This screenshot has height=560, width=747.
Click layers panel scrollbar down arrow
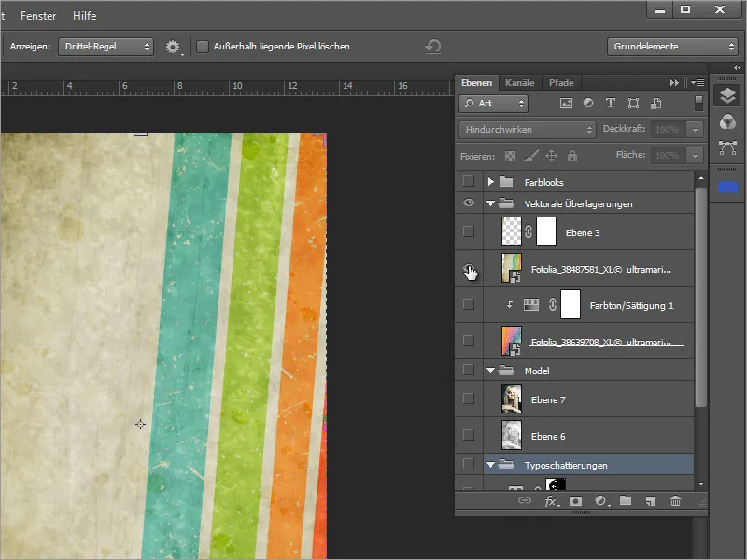(x=700, y=483)
